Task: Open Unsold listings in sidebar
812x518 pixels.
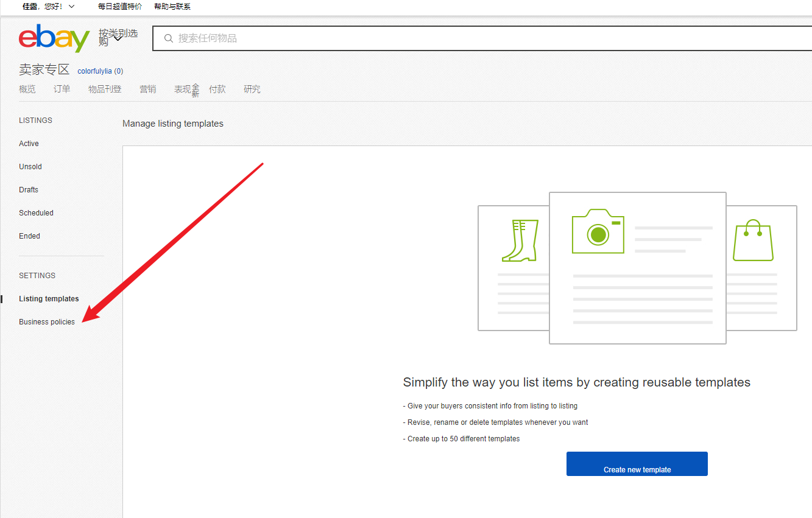Action: pyautogui.click(x=30, y=167)
